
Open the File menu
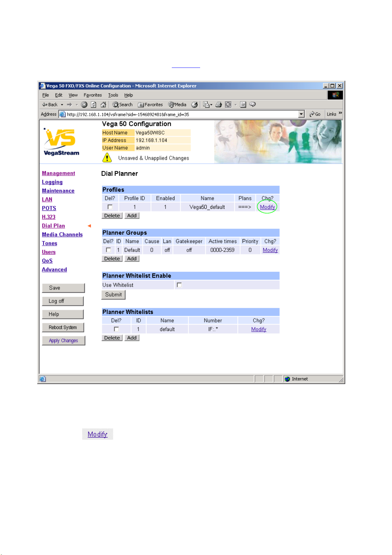[45, 95]
